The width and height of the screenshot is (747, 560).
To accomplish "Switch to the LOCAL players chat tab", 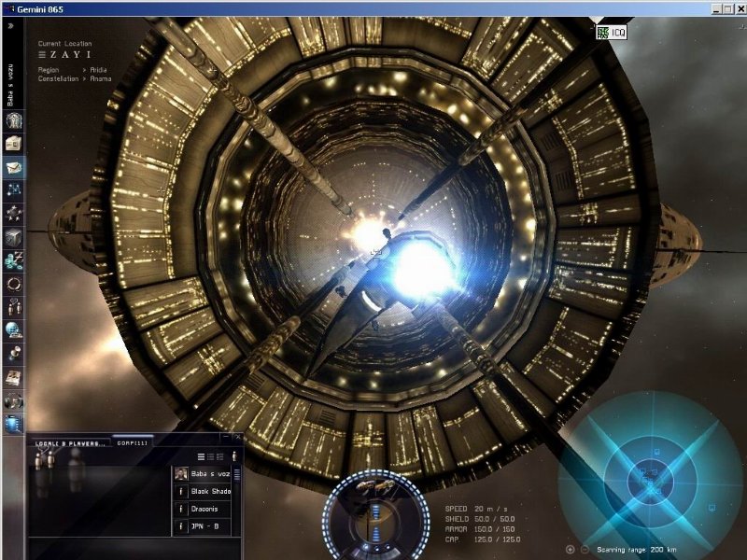I will coord(71,443).
